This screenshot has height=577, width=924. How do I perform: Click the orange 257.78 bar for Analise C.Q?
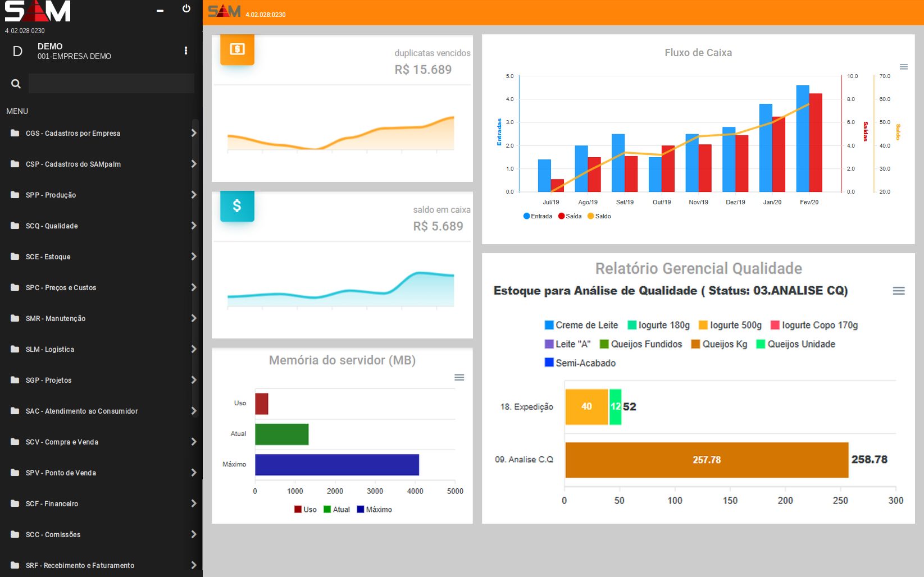pyautogui.click(x=707, y=460)
